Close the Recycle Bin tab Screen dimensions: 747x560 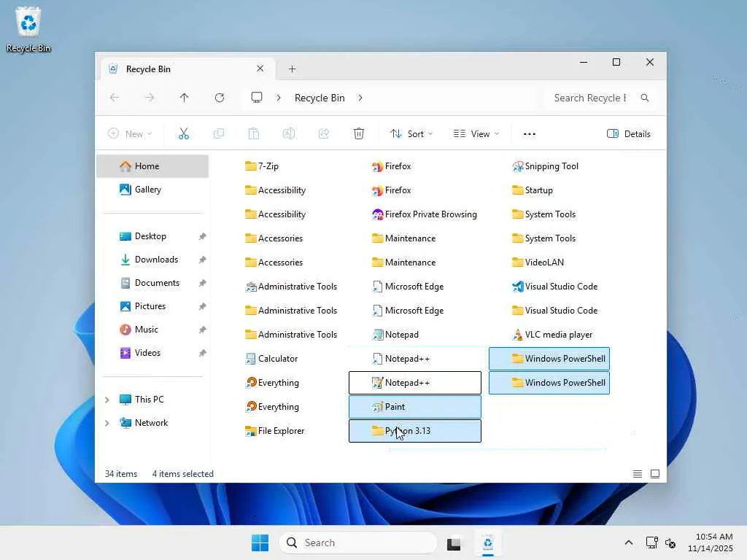coord(260,69)
